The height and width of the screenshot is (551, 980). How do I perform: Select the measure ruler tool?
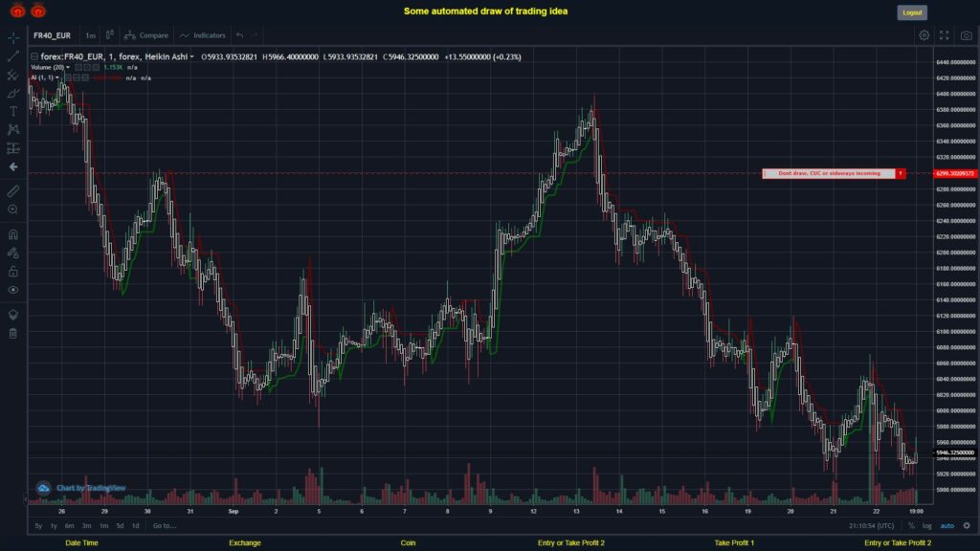coord(12,189)
